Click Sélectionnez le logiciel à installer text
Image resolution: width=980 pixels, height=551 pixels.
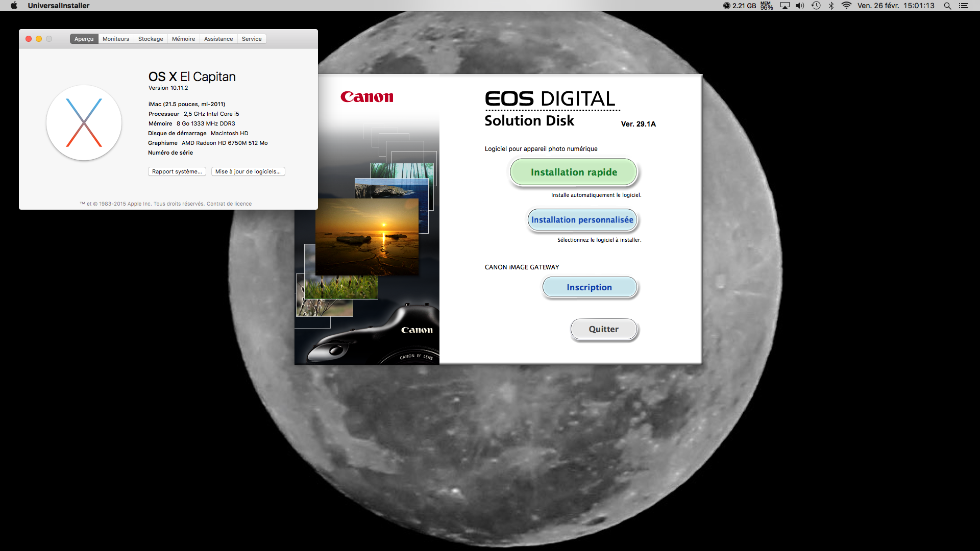pyautogui.click(x=599, y=240)
